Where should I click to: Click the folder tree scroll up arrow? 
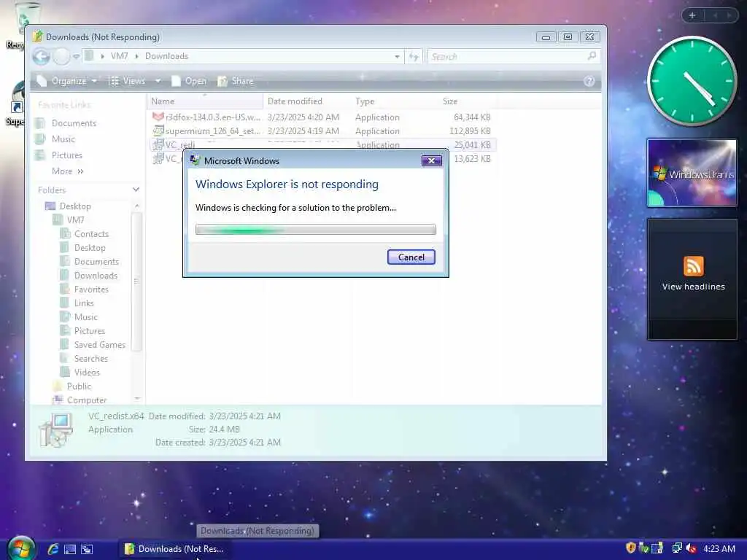point(136,206)
